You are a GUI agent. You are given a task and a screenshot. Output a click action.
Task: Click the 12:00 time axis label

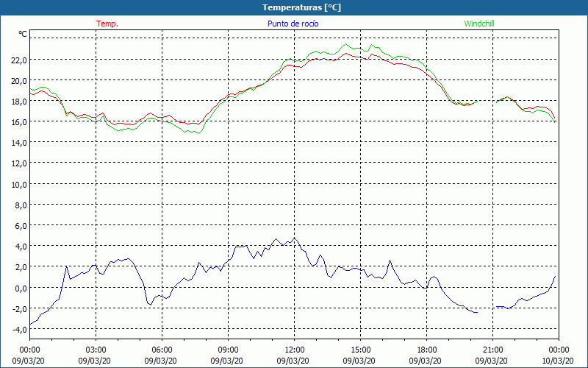[x=295, y=350]
